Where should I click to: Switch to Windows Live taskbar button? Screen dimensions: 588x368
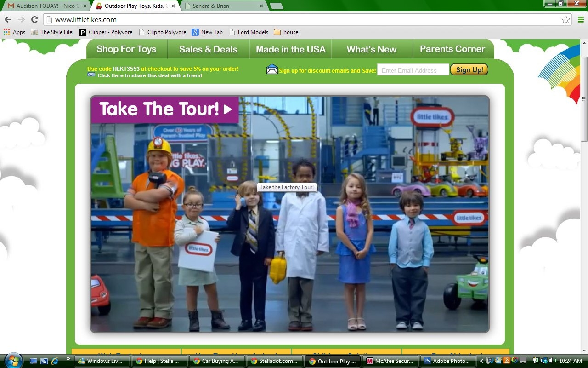[x=103, y=361]
